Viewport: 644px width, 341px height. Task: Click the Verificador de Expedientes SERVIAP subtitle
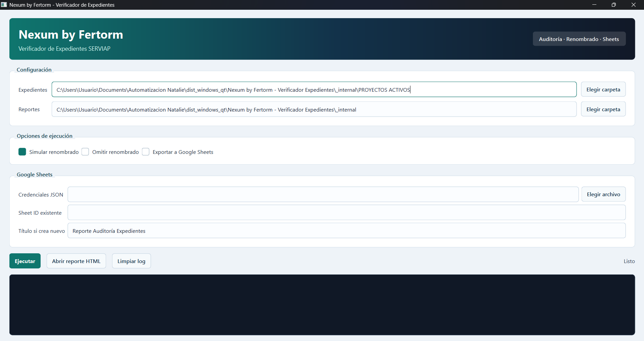pos(64,49)
